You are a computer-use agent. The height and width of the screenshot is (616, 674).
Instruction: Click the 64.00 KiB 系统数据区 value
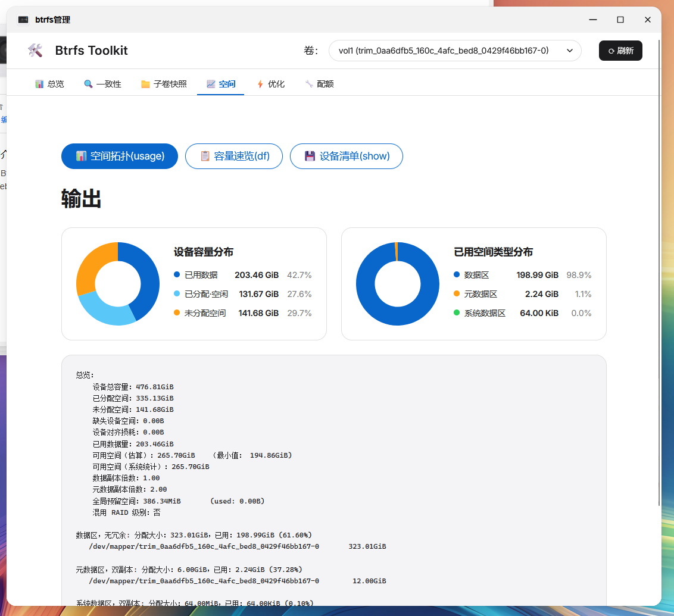[x=539, y=313]
